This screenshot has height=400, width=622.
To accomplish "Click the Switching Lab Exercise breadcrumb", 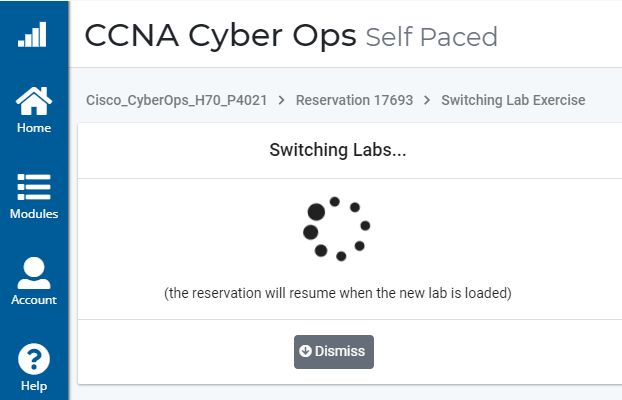I will coord(513,100).
